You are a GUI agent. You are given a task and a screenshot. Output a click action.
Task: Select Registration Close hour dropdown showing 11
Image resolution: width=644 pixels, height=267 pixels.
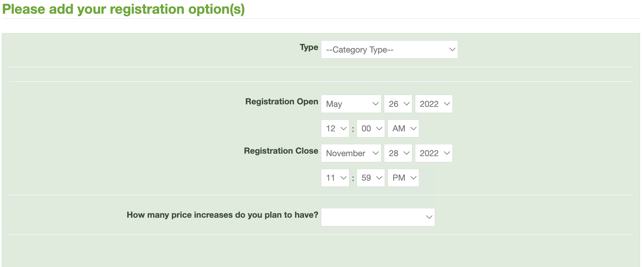(x=335, y=178)
